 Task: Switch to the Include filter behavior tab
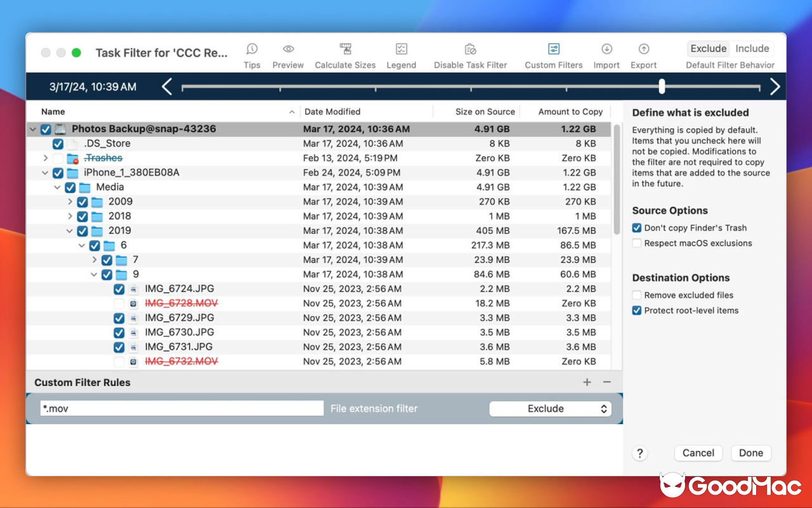point(752,48)
